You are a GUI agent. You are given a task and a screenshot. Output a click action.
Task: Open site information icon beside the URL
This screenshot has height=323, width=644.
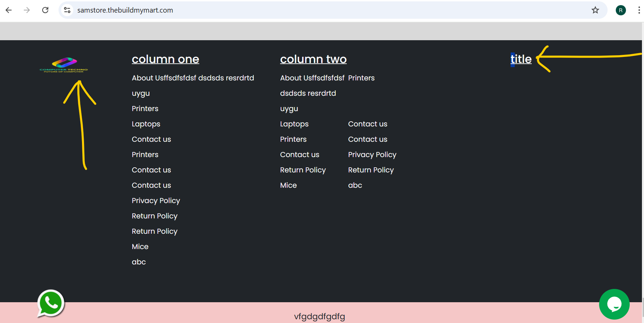(67, 10)
